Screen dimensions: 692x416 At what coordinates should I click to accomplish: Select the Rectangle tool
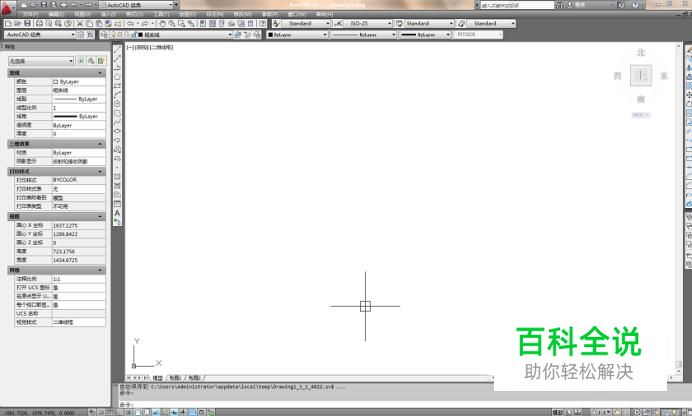(x=117, y=85)
